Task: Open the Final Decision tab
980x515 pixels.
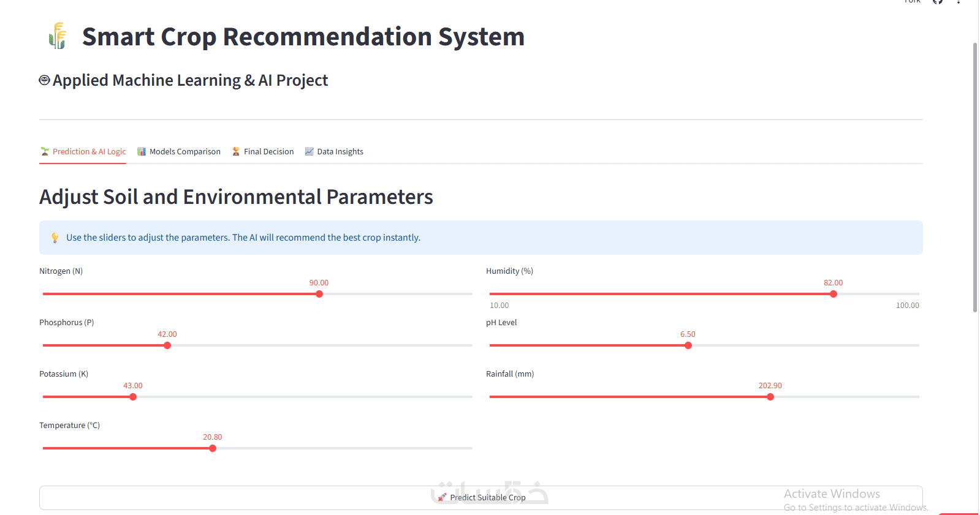Action: coord(263,151)
